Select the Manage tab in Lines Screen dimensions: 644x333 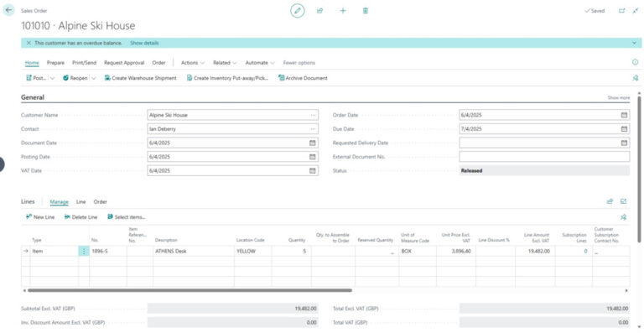[x=60, y=202]
